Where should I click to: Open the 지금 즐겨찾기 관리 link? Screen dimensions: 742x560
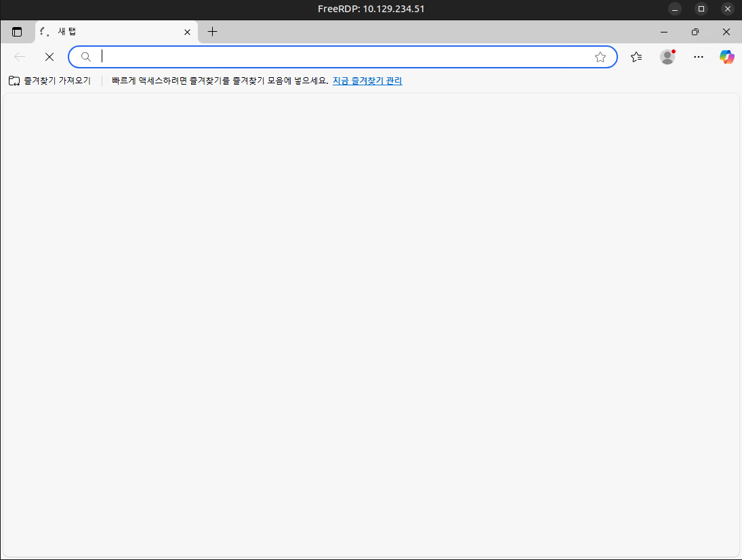(367, 81)
